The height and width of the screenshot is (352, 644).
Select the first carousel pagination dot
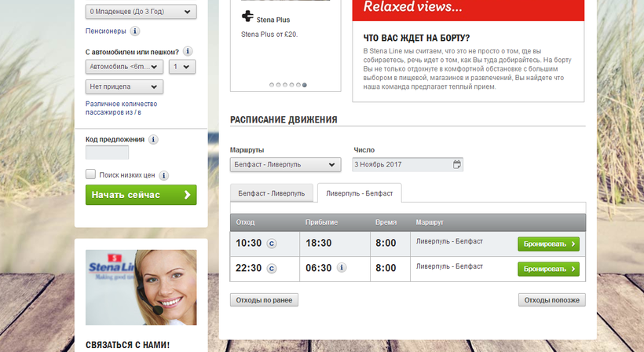tap(272, 85)
